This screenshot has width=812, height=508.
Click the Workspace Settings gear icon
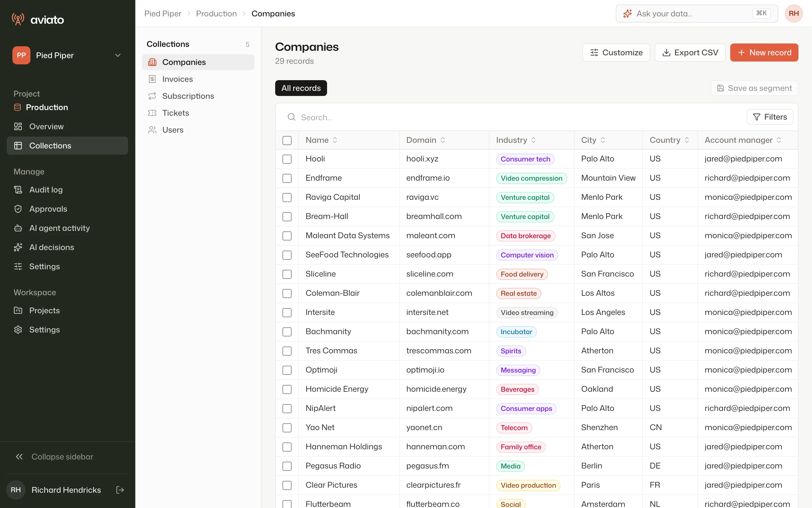tap(18, 330)
